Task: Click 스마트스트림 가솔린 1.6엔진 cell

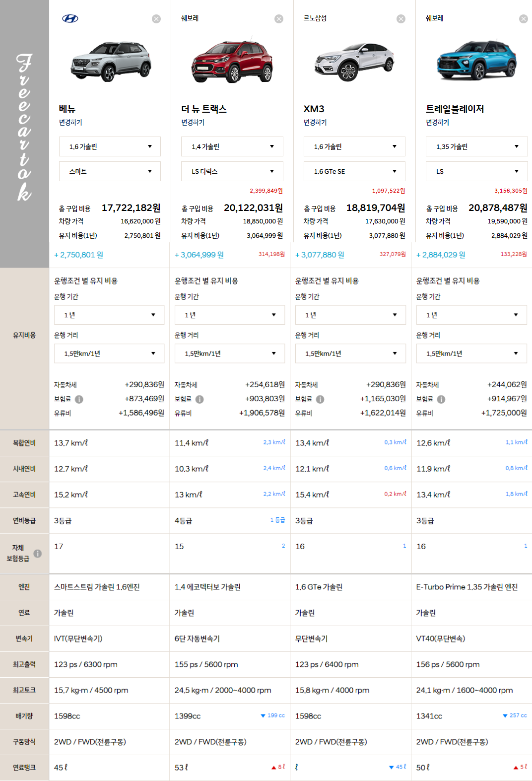Action: (97, 587)
